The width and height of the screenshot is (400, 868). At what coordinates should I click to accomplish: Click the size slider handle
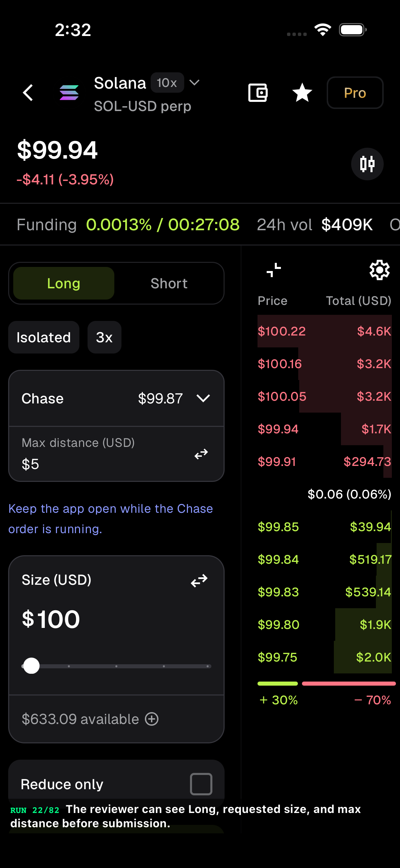[x=31, y=666]
